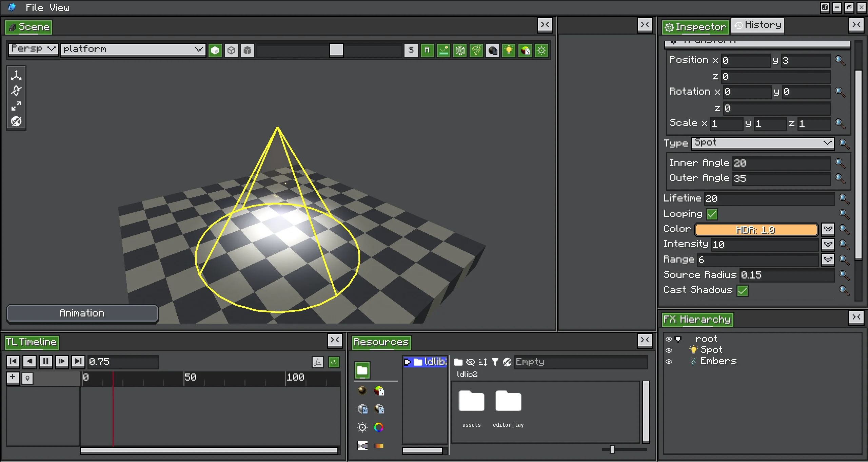Click the Outer Angle value field
Image resolution: width=868 pixels, height=462 pixels.
tap(781, 178)
